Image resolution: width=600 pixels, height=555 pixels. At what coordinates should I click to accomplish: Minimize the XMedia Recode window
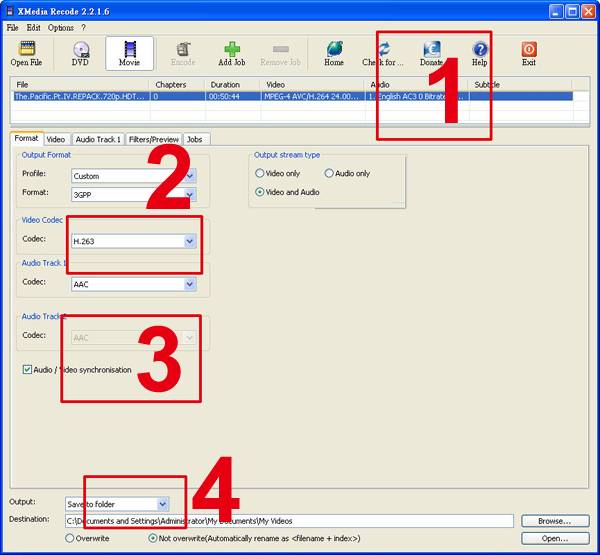pos(556,11)
